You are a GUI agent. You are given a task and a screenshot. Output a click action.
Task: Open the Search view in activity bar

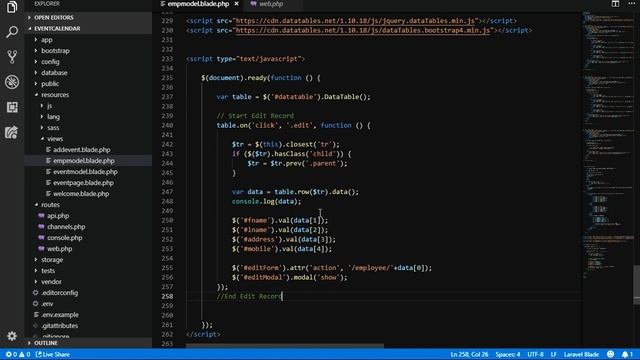point(12,31)
